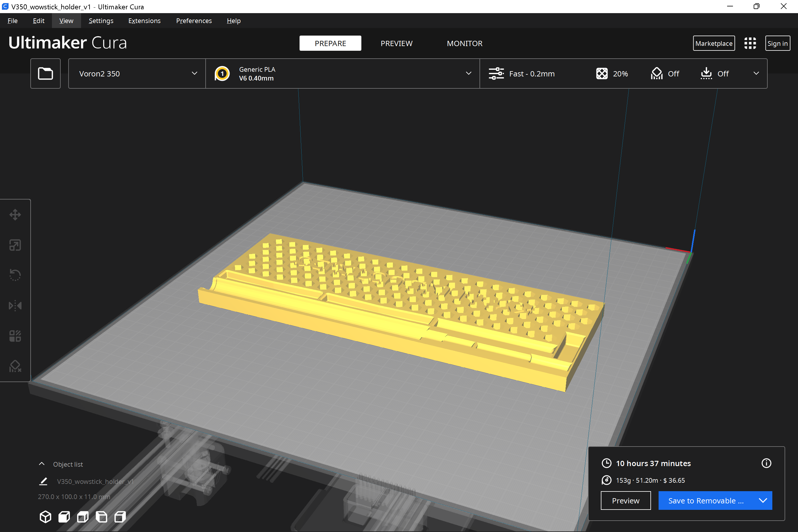Select the Scale tool in sidebar
This screenshot has width=798, height=532.
[x=15, y=245]
